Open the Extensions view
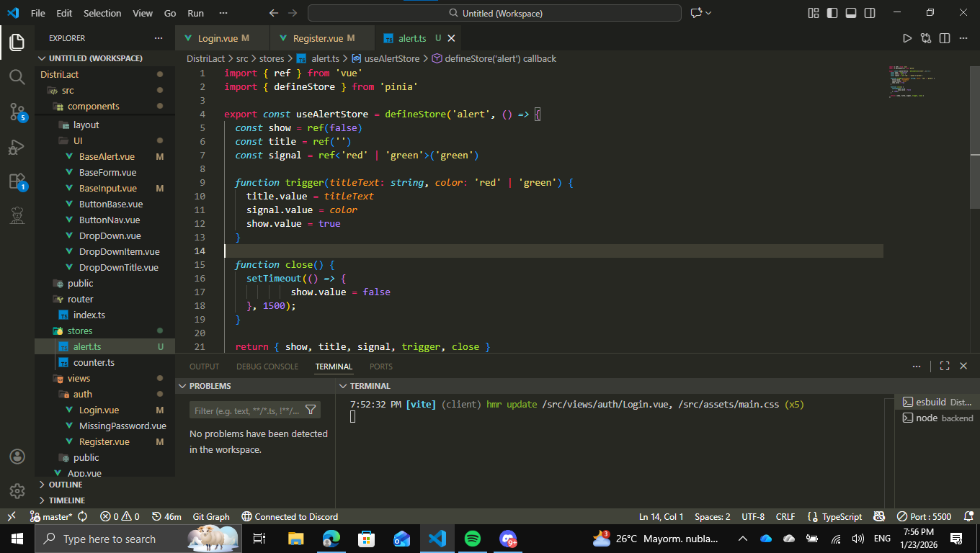The width and height of the screenshot is (980, 553). point(17,181)
